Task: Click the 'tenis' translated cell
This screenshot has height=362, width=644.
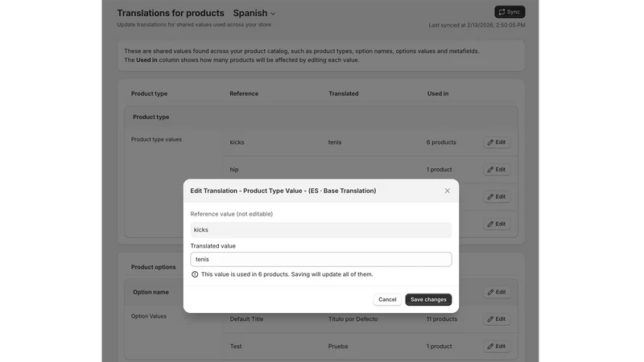Action: [335, 142]
